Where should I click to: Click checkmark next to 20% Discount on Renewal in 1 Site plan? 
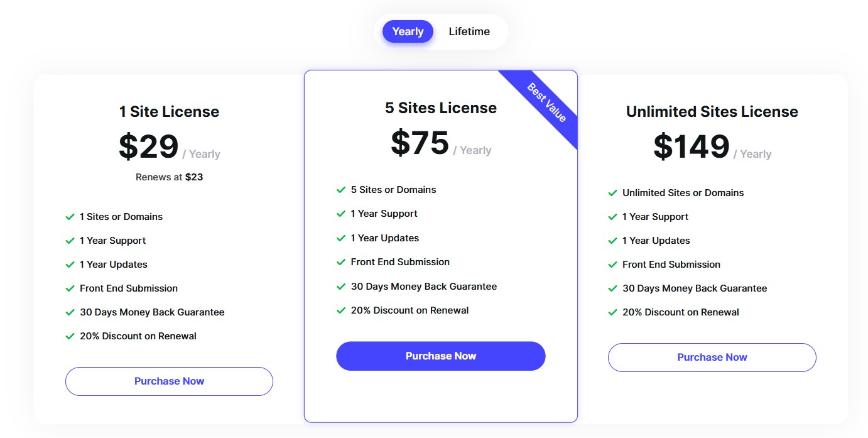70,336
